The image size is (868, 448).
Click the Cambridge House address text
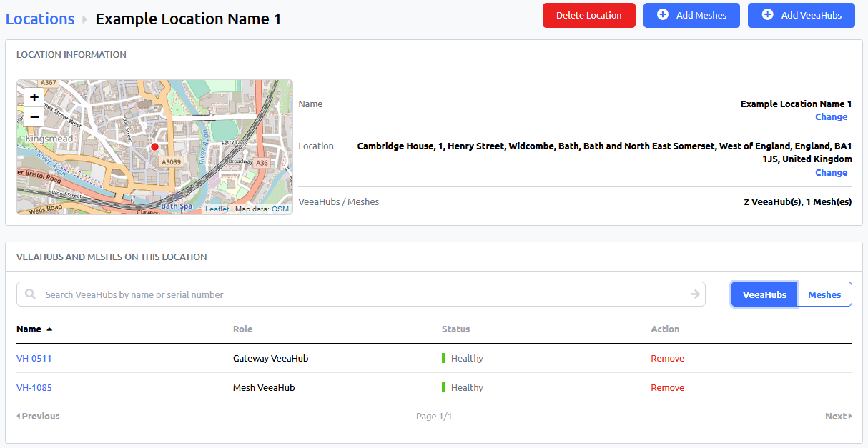pos(605,153)
